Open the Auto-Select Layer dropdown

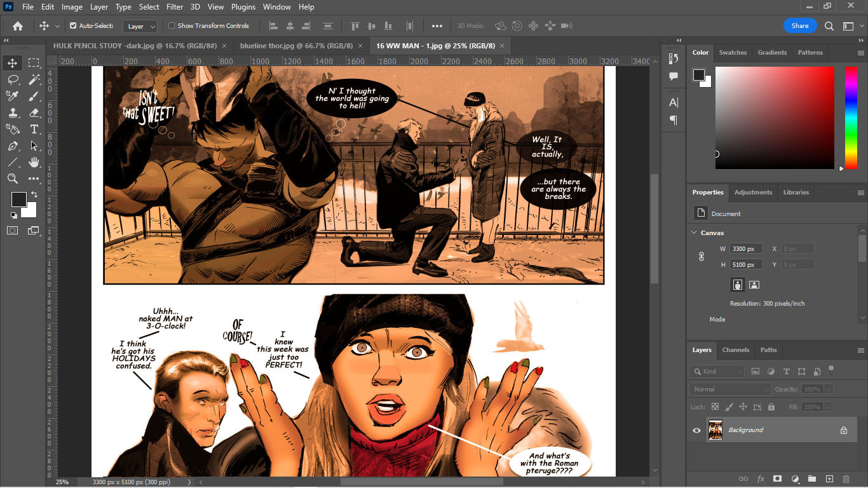click(140, 26)
